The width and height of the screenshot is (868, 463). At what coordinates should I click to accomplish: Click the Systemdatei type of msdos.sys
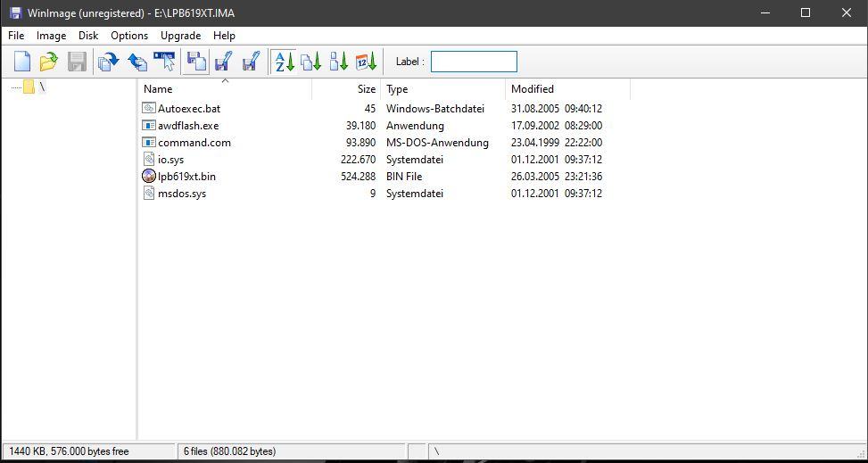tap(415, 194)
